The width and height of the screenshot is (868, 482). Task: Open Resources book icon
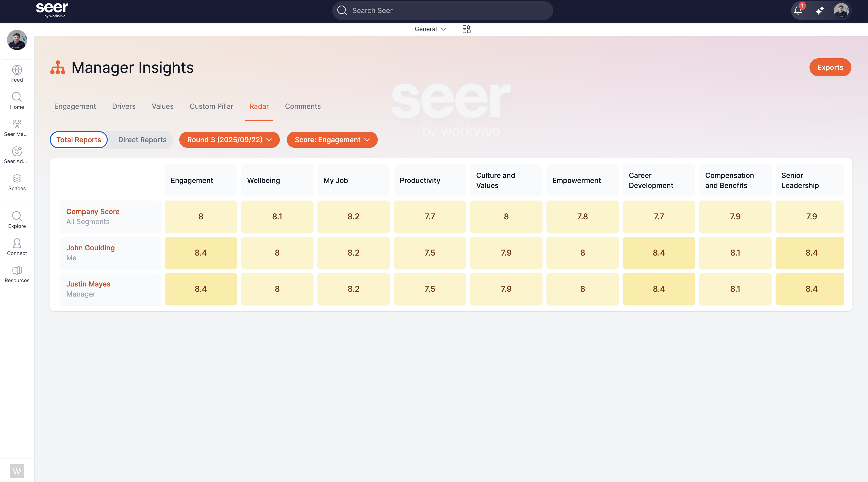pyautogui.click(x=17, y=274)
